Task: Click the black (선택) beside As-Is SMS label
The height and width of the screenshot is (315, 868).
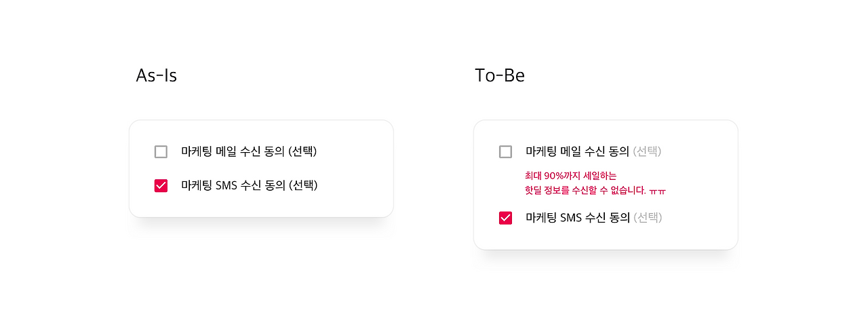Action: tap(303, 185)
